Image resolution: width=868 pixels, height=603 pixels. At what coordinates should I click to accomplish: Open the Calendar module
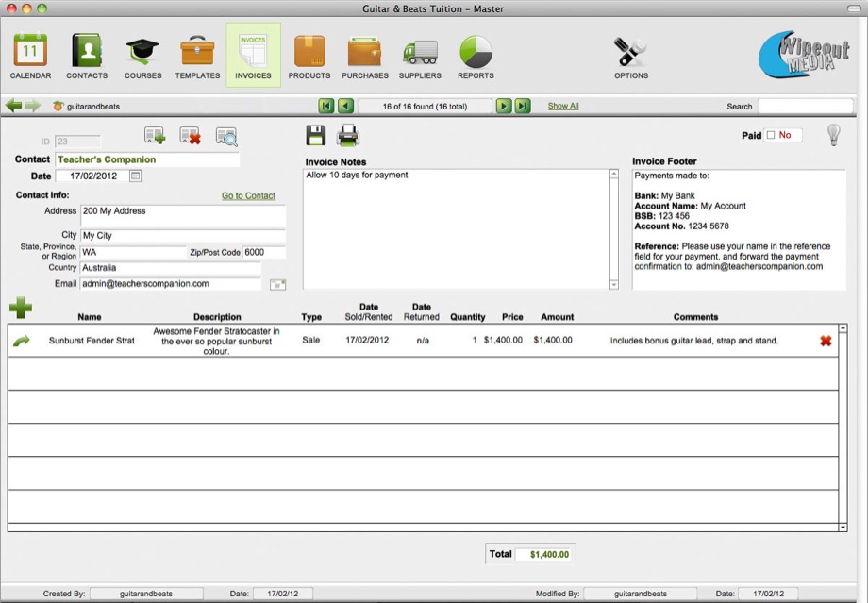click(30, 55)
